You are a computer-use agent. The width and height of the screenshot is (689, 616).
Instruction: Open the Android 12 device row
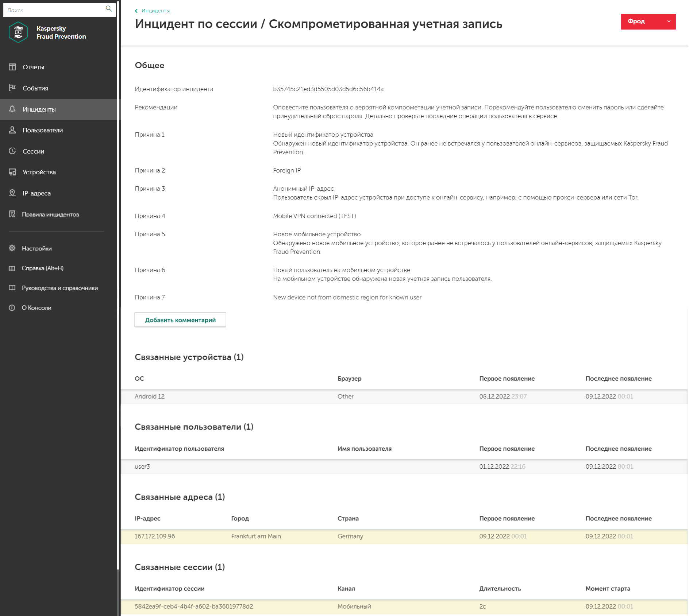coord(150,396)
